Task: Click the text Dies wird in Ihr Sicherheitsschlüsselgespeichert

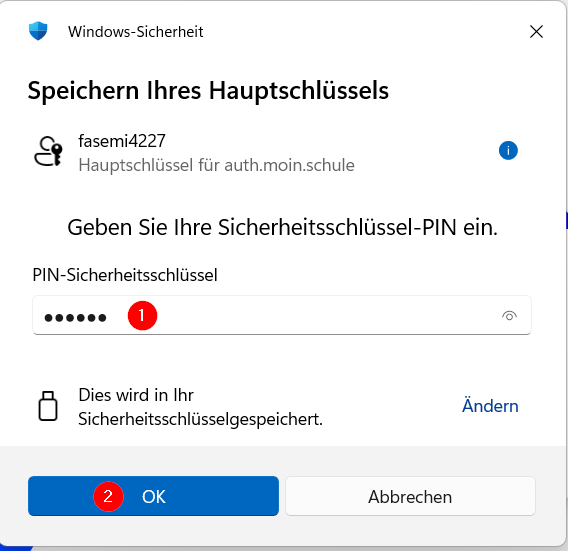Action: [x=200, y=407]
